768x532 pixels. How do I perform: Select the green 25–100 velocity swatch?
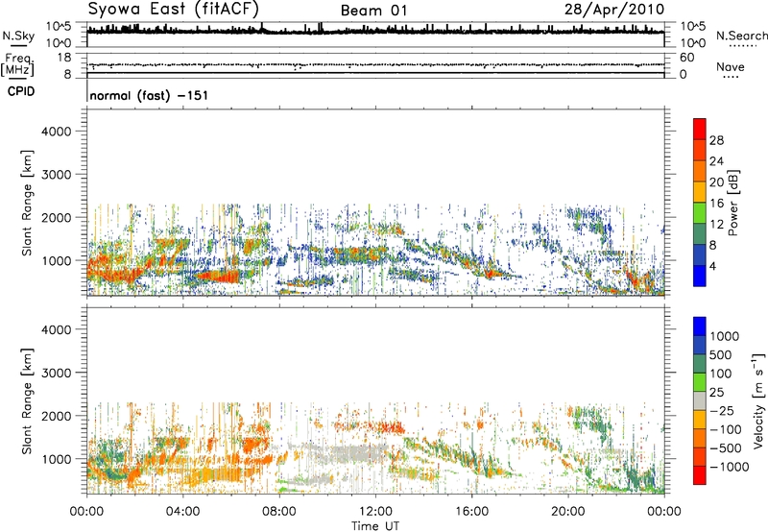(x=700, y=382)
